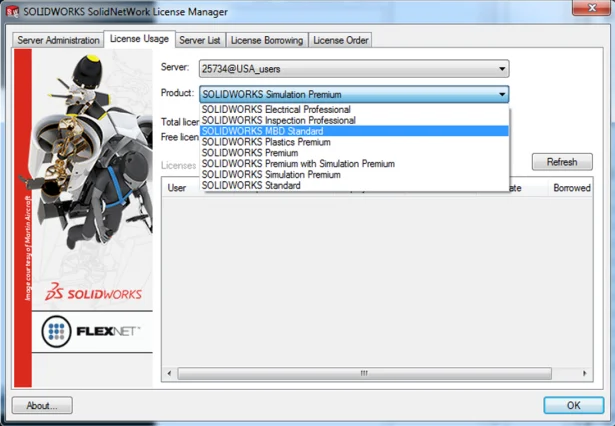Click the SOLIDWORKS title bar app icon
This screenshot has height=426, width=615.
[x=12, y=11]
